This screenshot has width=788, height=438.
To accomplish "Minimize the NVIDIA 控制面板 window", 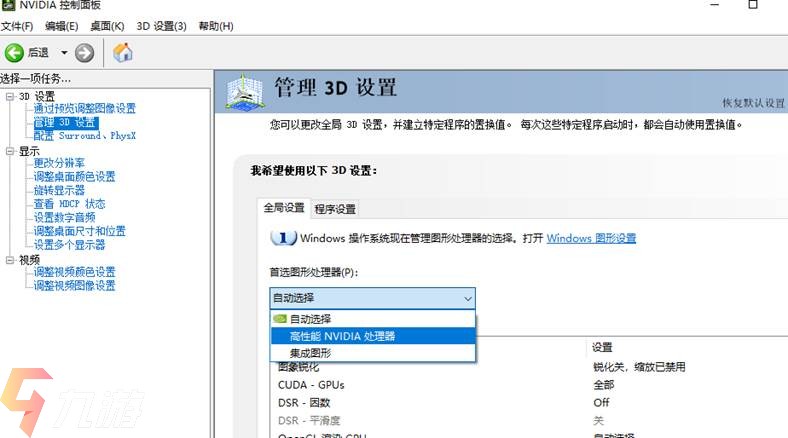I will pyautogui.click(x=715, y=5).
